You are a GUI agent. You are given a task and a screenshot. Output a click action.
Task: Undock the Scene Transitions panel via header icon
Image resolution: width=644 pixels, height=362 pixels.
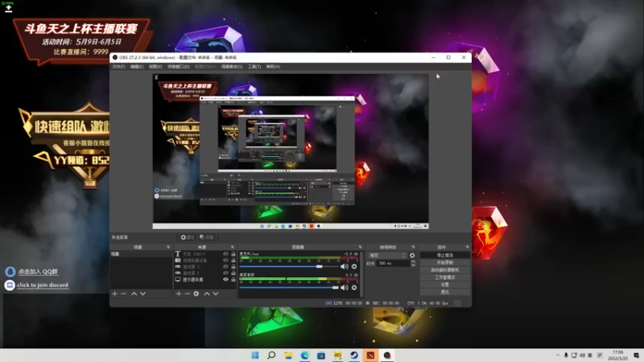[413, 247]
